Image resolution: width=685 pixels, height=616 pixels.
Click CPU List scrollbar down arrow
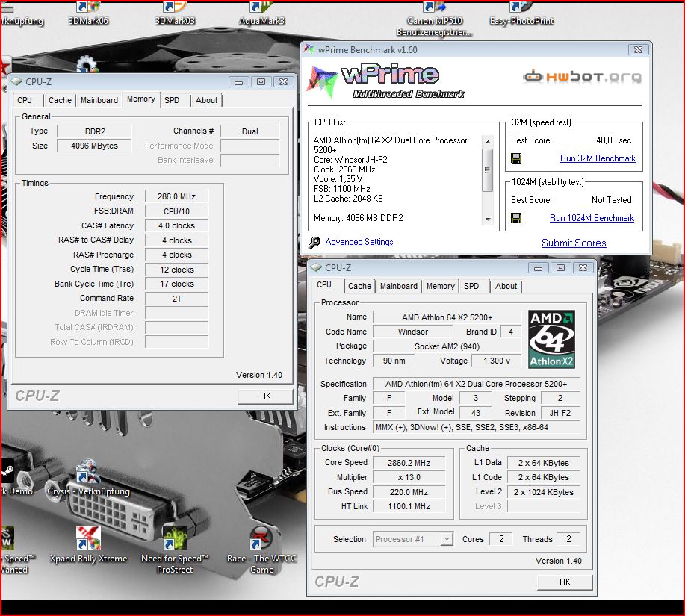click(x=488, y=220)
